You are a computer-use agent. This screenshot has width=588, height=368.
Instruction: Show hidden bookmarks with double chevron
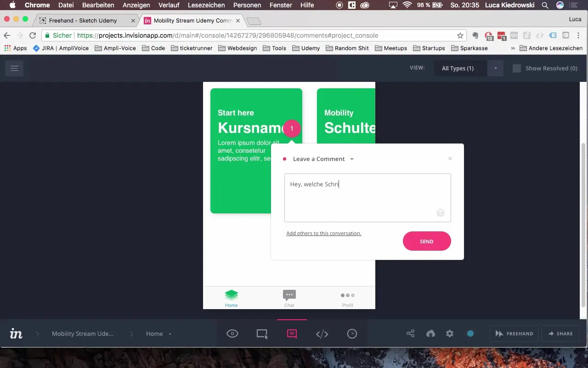(513, 48)
